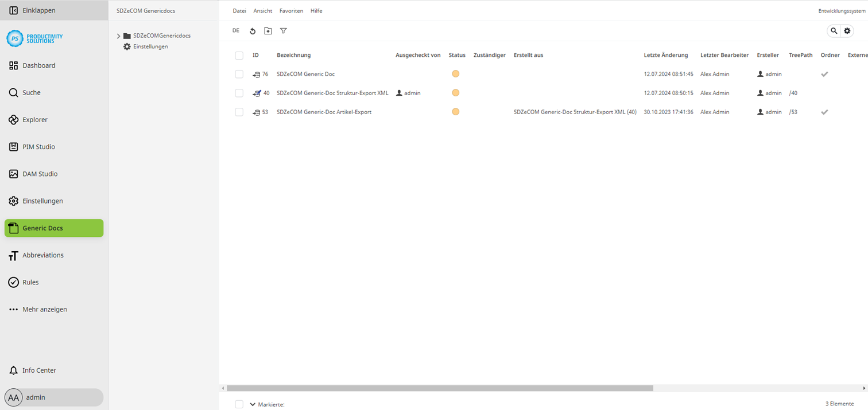Create a new folder using the toolbar icon

(x=268, y=30)
